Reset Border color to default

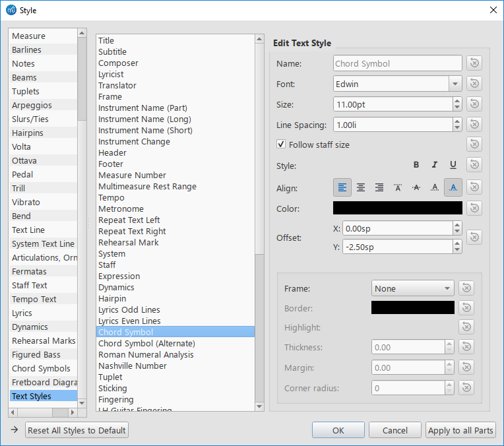(x=466, y=307)
